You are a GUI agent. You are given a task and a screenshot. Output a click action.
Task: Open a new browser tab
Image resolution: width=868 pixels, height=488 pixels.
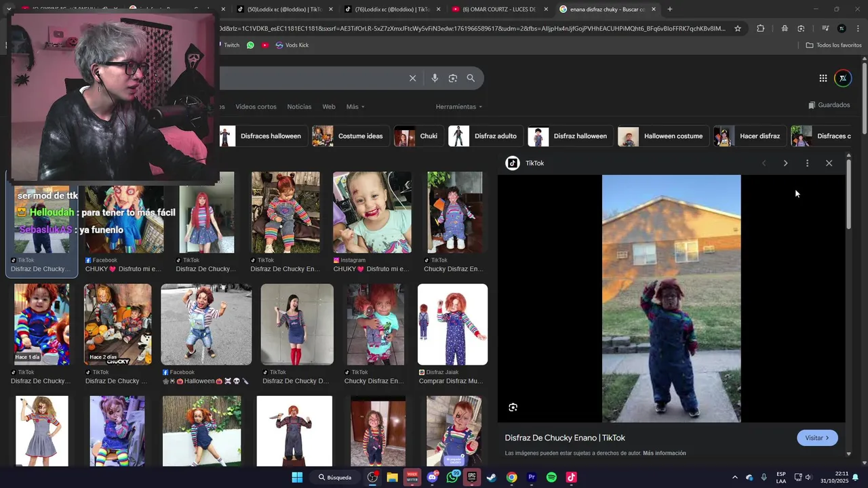(x=670, y=9)
